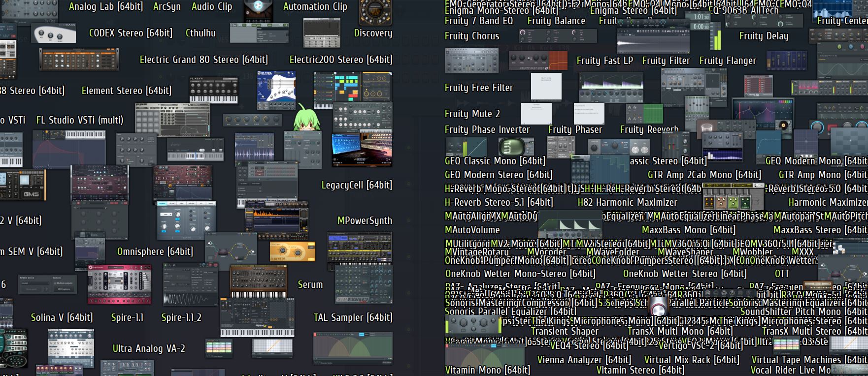Select Ultra Analog VA-2
The height and width of the screenshot is (376, 868).
pos(149,349)
